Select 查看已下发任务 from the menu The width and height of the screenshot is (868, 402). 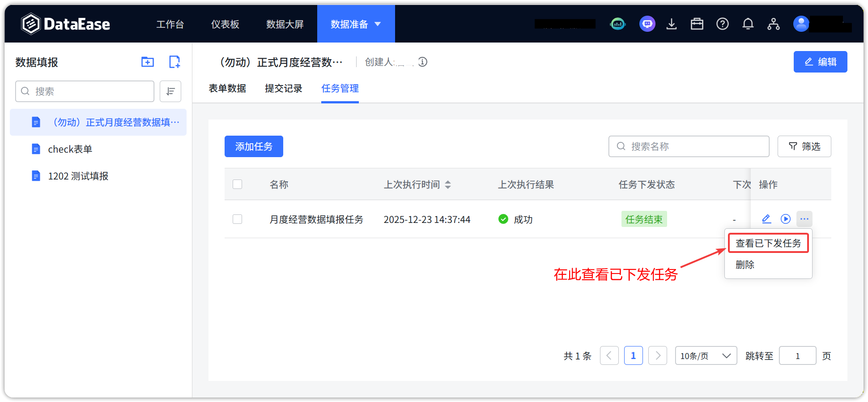point(768,243)
